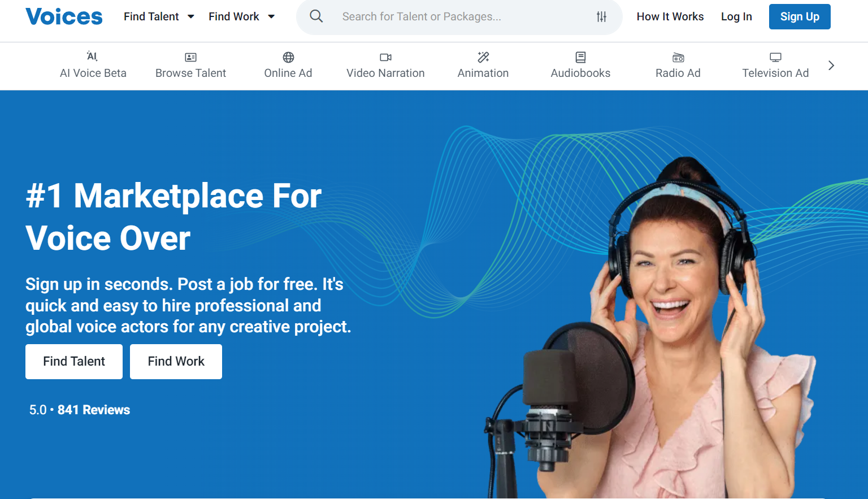Open the Animation wand icon
The height and width of the screenshot is (499, 868).
(483, 57)
